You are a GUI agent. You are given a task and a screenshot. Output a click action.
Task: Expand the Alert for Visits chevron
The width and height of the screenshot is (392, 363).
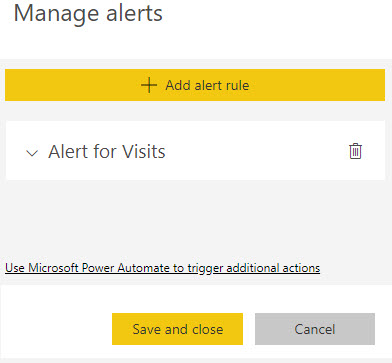32,153
